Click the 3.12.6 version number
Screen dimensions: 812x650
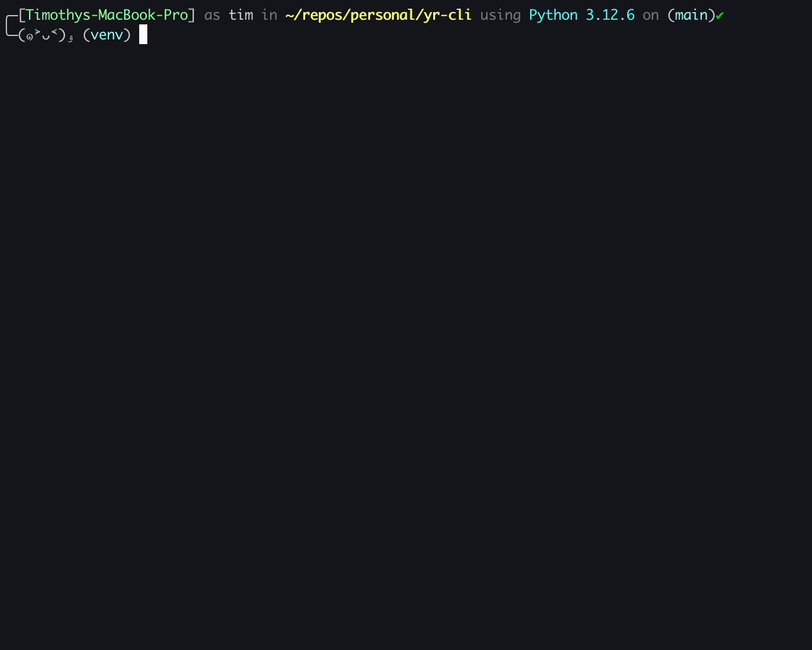coord(610,15)
